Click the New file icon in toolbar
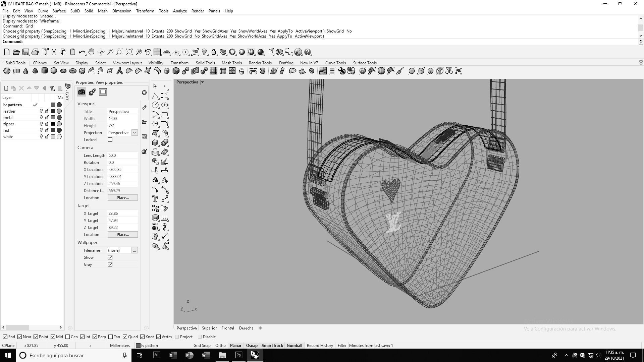 coord(7,52)
